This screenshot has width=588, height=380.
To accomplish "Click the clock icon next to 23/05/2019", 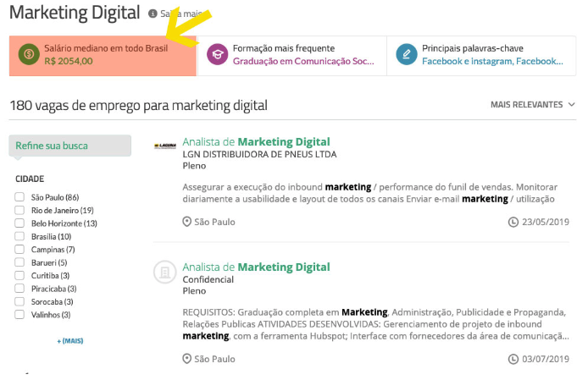I will pyautogui.click(x=513, y=223).
